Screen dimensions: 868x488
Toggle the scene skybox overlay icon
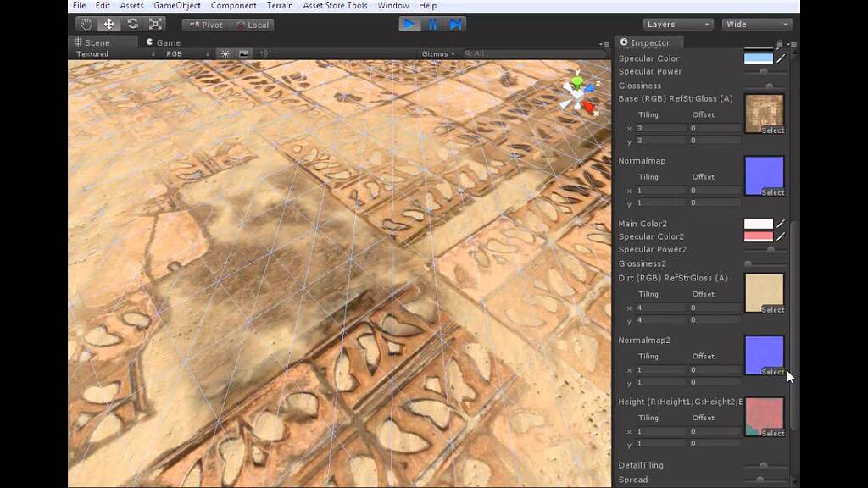tap(244, 53)
